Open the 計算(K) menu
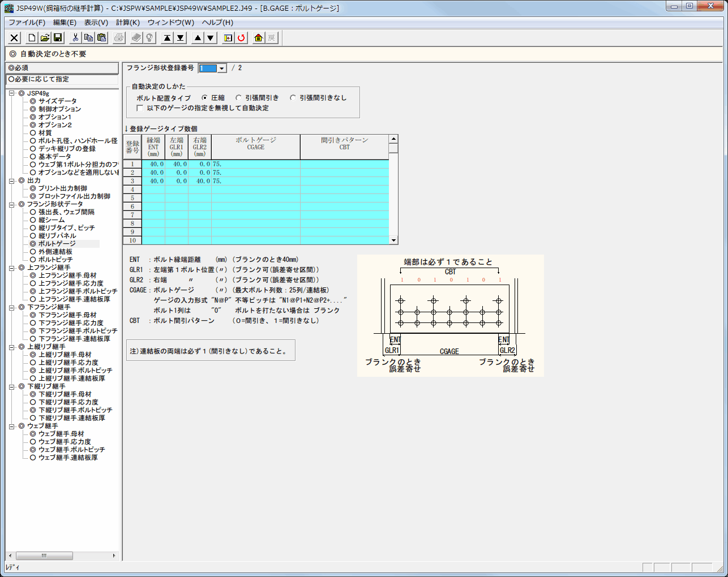Image resolution: width=728 pixels, height=577 pixels. point(127,23)
